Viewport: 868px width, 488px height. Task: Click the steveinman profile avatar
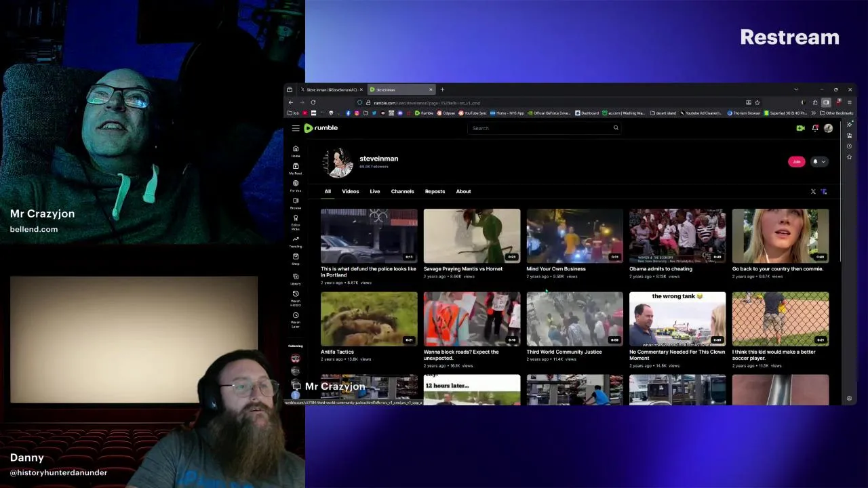point(337,163)
